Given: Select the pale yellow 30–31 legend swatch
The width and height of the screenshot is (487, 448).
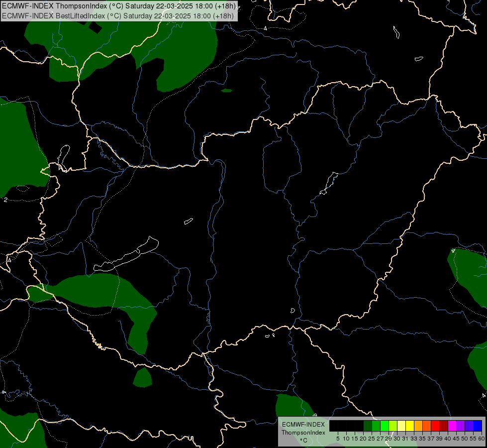Looking at the screenshot, I should coord(401,426).
